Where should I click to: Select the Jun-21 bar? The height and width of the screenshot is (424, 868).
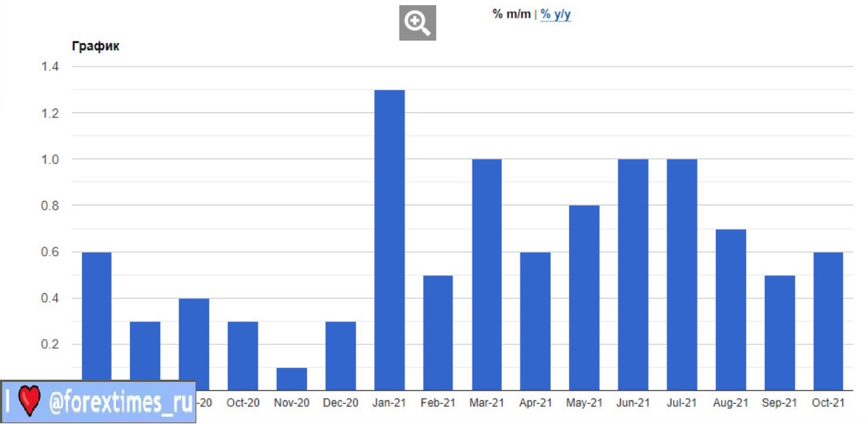click(x=633, y=274)
